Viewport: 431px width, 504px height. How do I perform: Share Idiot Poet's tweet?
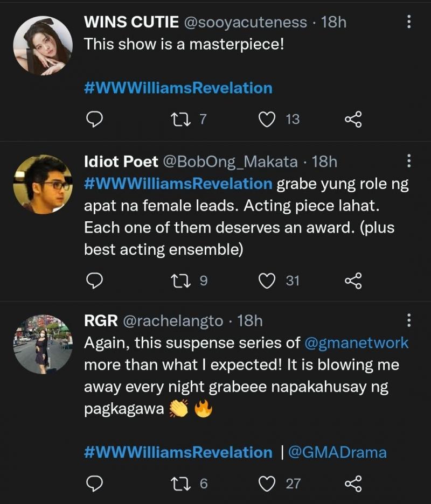[x=353, y=280]
